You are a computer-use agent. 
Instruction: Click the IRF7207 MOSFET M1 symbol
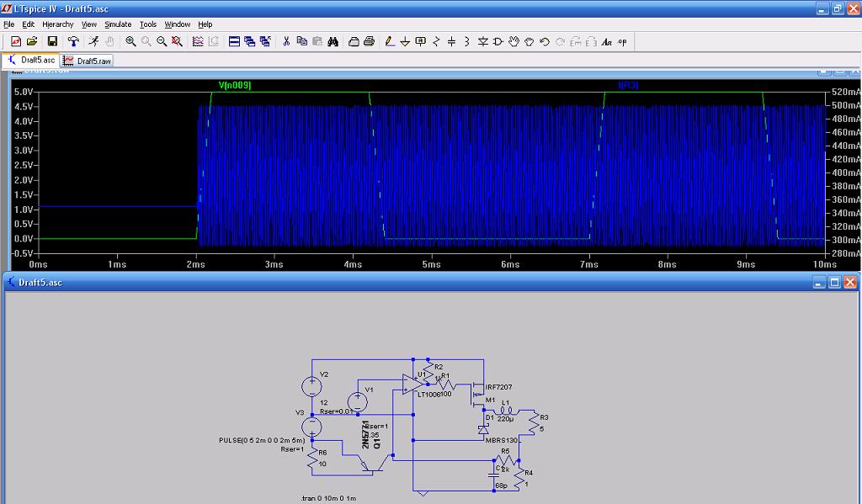(x=478, y=396)
